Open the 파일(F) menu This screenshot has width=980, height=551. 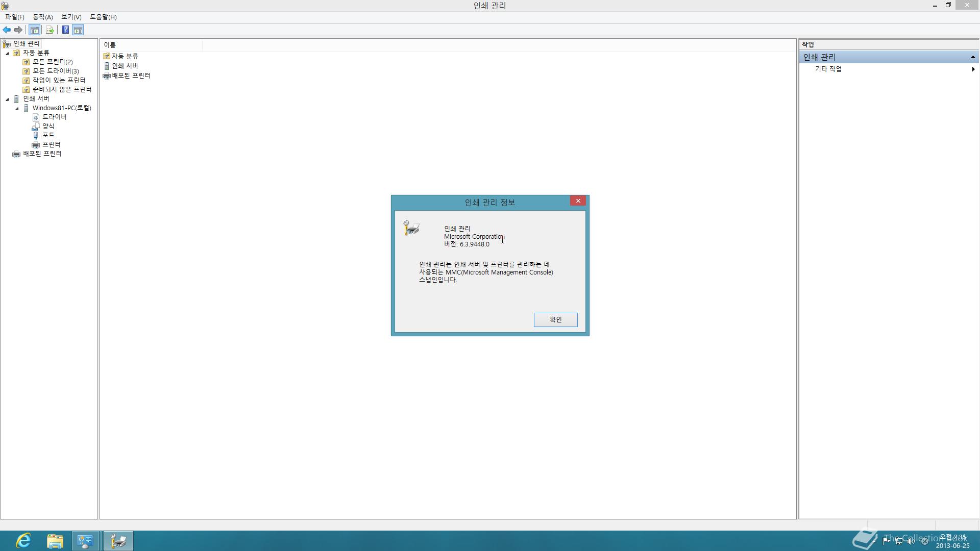pos(15,17)
